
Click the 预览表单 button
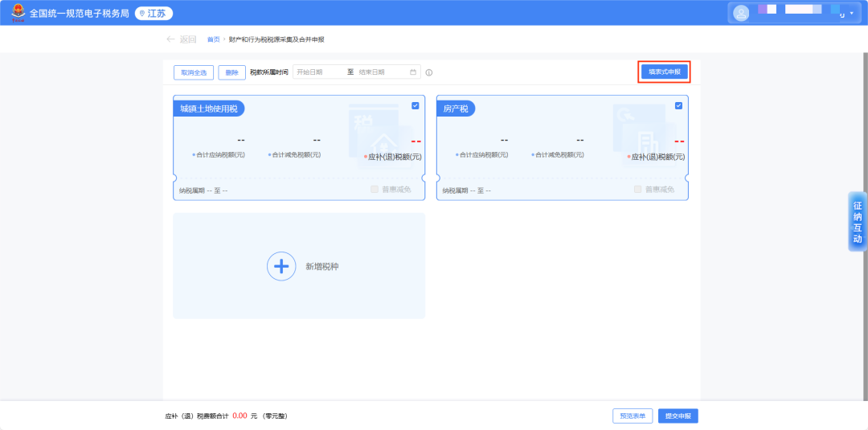click(633, 416)
